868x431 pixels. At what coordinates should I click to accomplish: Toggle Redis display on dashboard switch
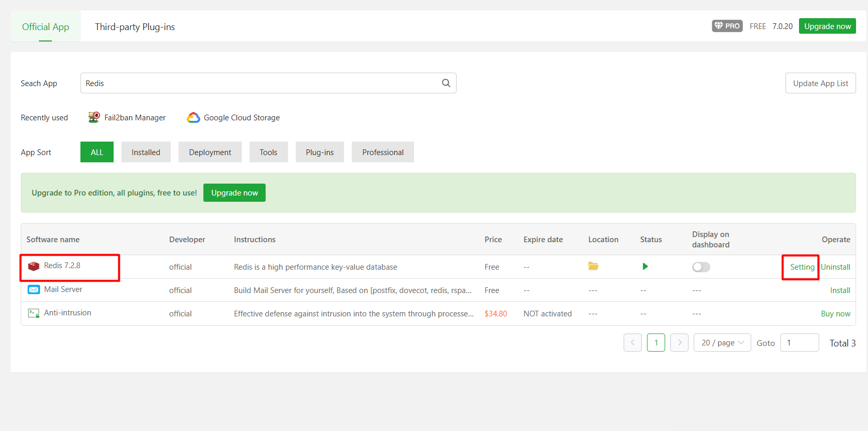click(701, 267)
